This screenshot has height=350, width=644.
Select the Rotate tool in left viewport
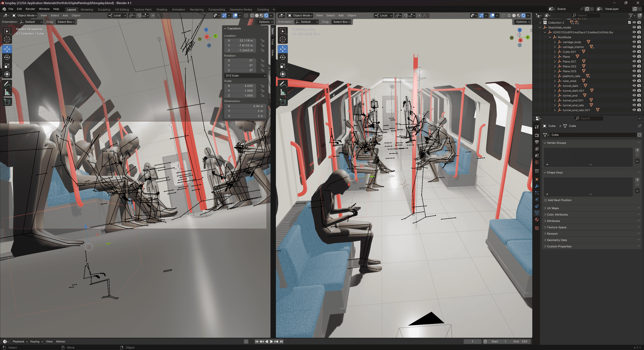tap(7, 57)
